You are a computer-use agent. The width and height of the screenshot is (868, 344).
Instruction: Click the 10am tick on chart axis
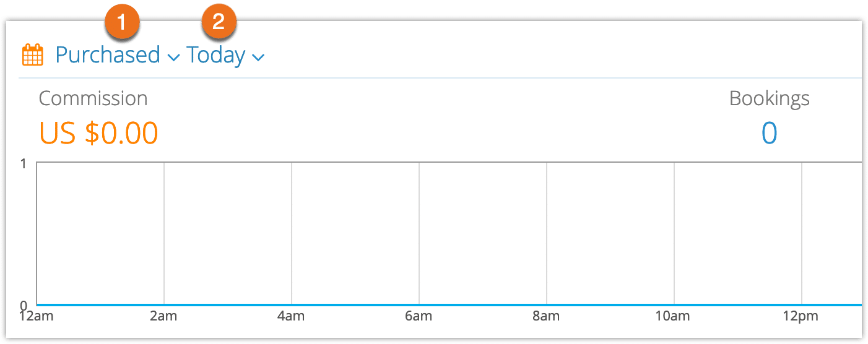point(674,317)
